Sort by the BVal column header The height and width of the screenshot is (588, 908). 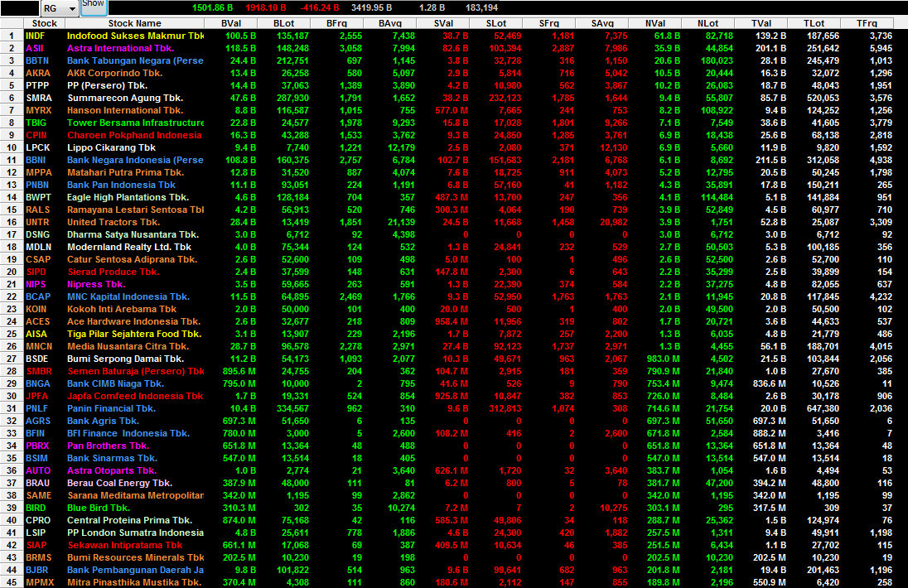231,23
